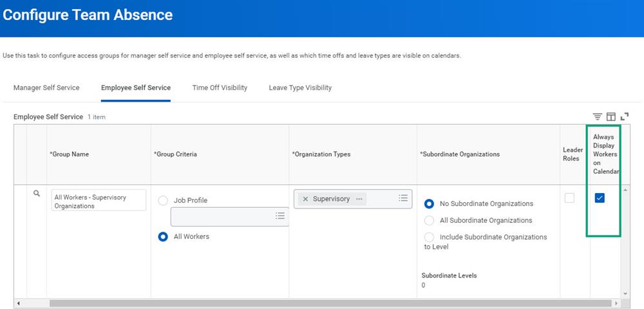
Task: Remove the Supervisory tag with X
Action: [x=305, y=199]
